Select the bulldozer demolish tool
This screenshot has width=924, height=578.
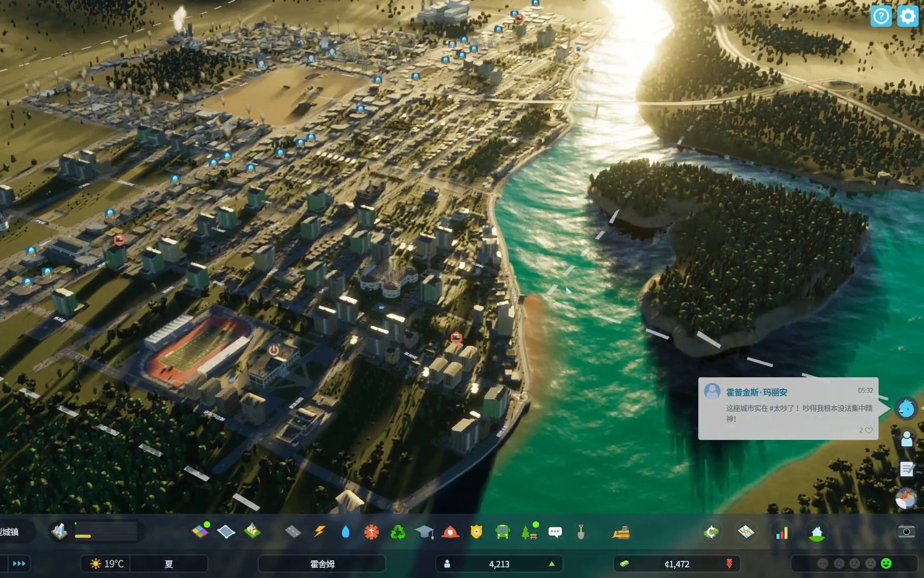(x=621, y=532)
